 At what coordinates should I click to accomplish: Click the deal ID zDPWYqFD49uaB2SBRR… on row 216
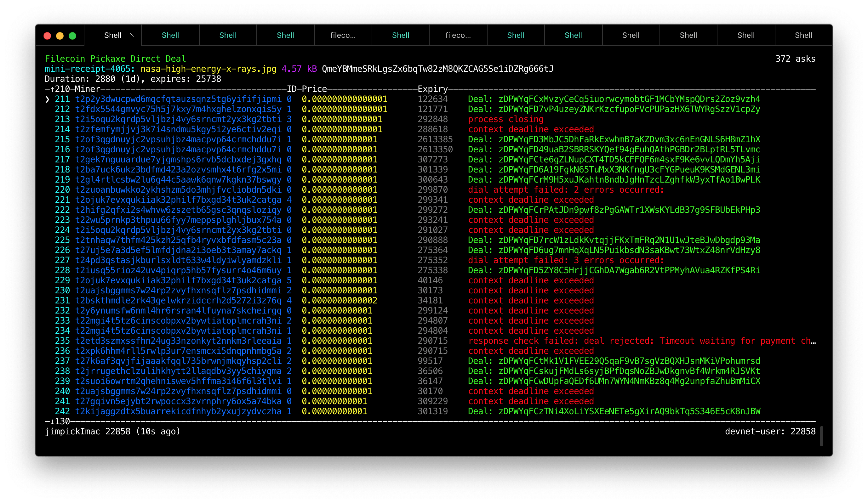pyautogui.click(x=629, y=150)
